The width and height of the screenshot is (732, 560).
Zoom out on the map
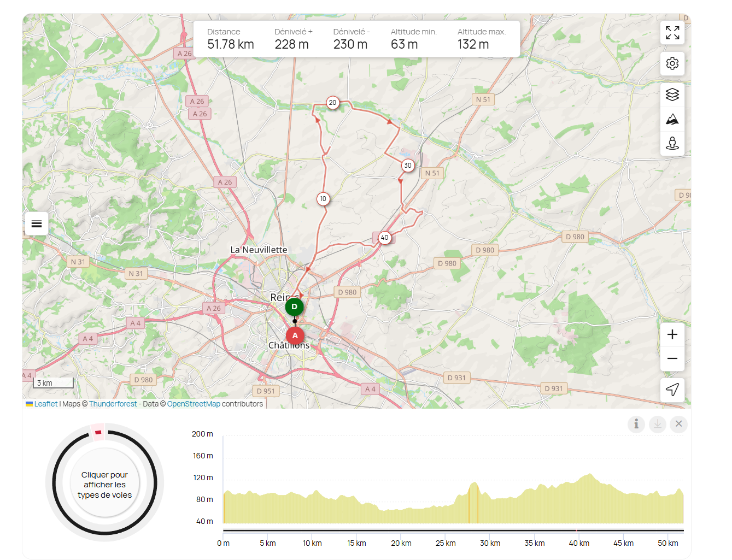click(x=672, y=358)
